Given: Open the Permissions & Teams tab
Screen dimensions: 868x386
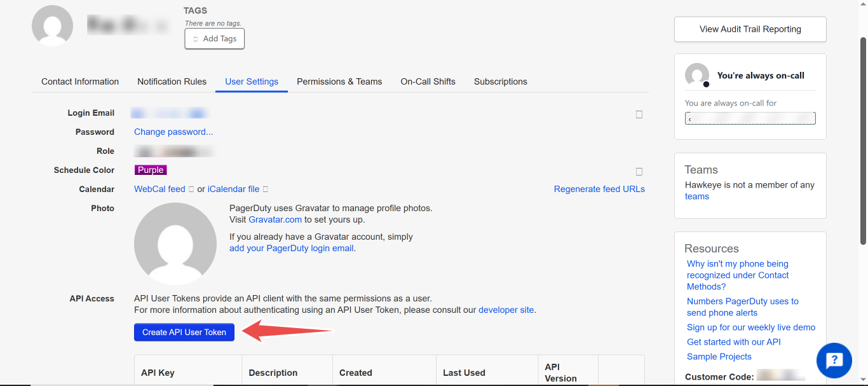Looking at the screenshot, I should tap(339, 81).
